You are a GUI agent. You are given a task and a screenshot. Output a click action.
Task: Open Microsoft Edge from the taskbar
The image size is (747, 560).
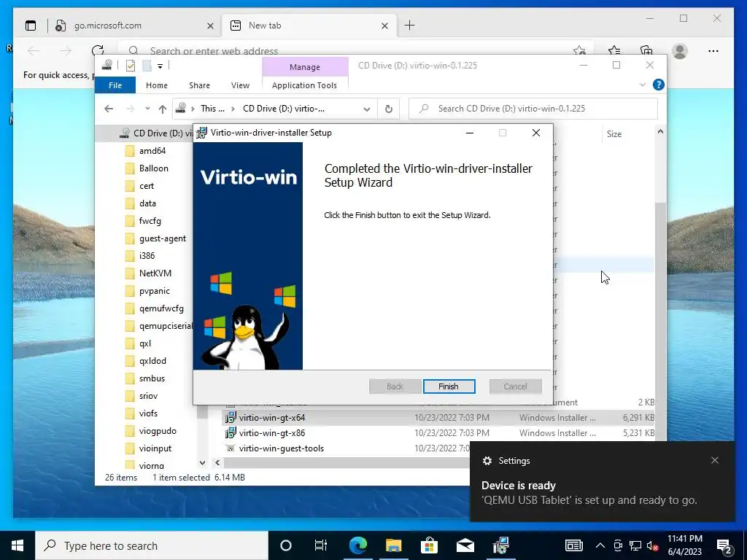(x=357, y=545)
